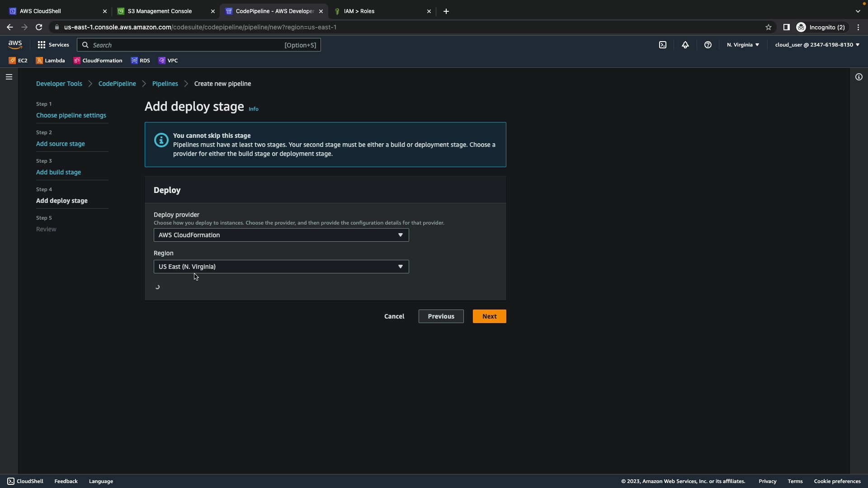Screen dimensions: 868x488
Task: Click the orange Next button
Action: (x=489, y=316)
